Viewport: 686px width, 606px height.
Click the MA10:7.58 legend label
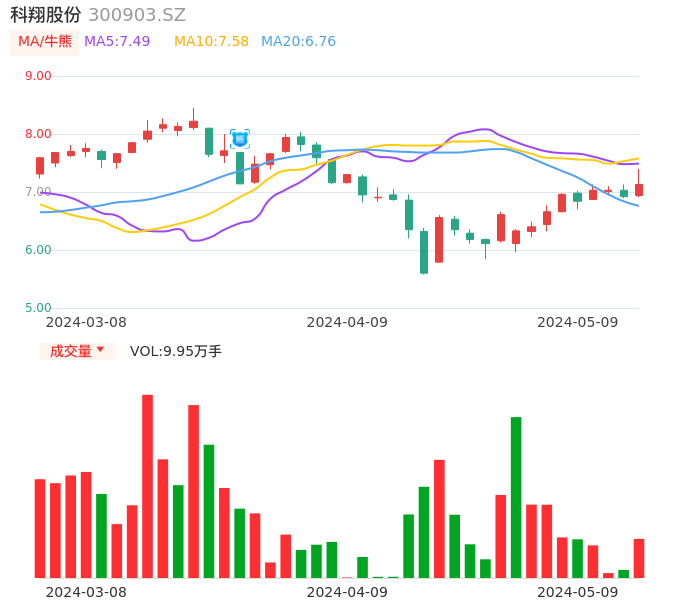[x=211, y=42]
